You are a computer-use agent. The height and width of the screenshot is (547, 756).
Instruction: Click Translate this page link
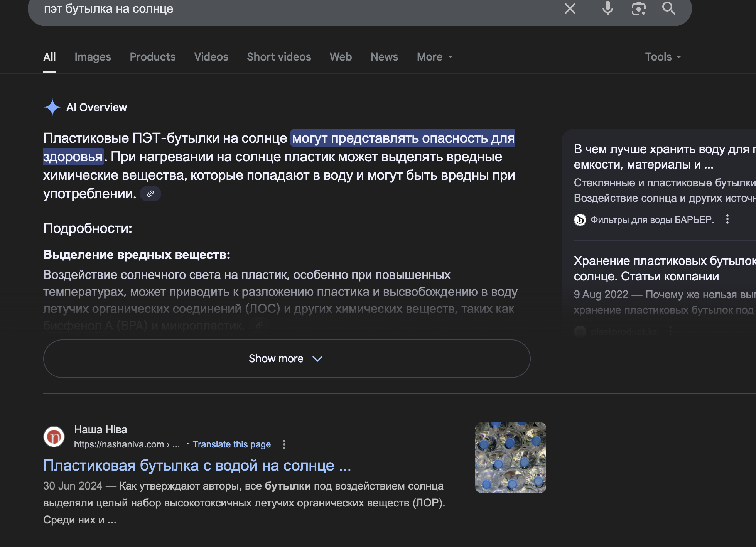pyautogui.click(x=231, y=444)
